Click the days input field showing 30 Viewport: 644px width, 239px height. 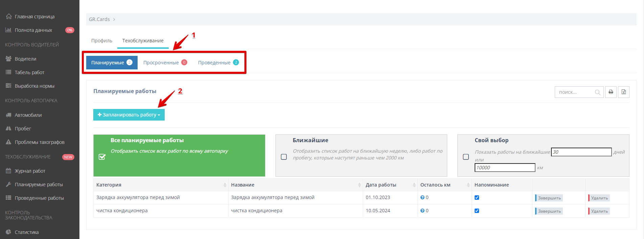point(581,152)
